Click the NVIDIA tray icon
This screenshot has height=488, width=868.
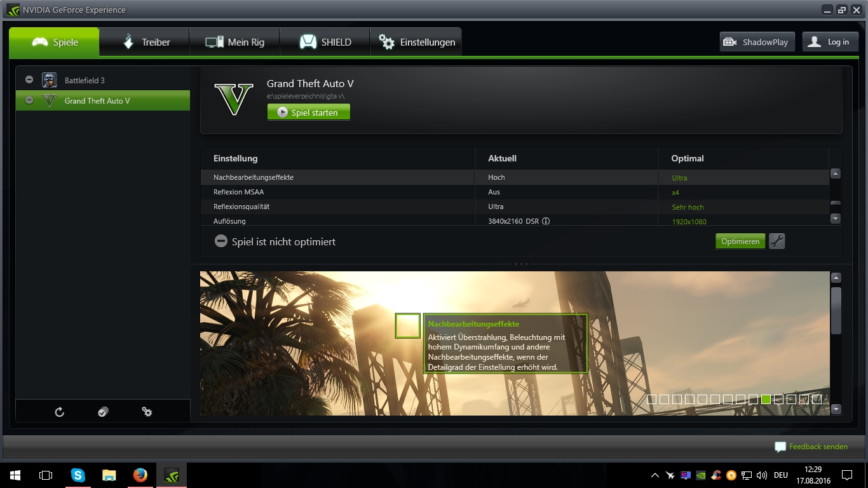701,475
